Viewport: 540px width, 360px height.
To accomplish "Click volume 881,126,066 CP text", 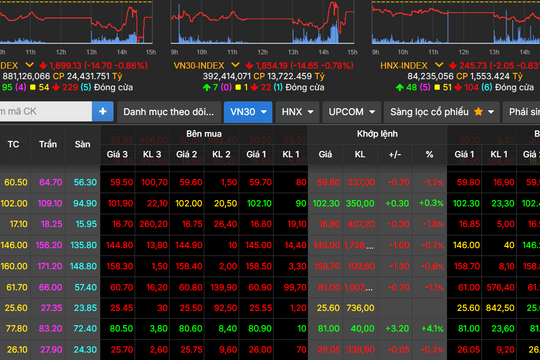I will pos(33,76).
